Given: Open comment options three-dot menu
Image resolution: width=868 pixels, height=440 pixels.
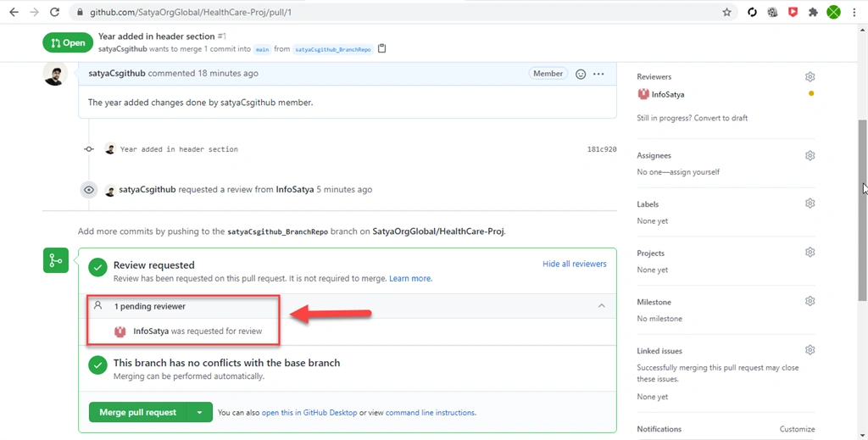Looking at the screenshot, I should (598, 74).
